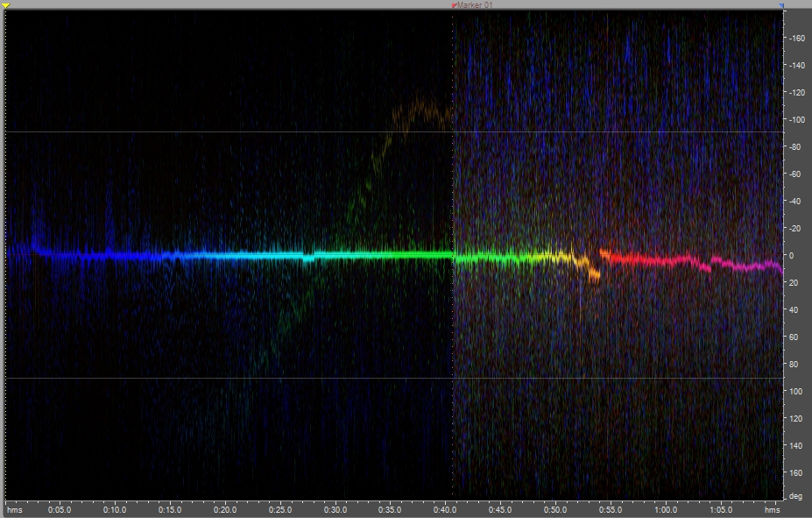Image resolution: width=812 pixels, height=518 pixels.
Task: Click the 100 degree scale label
Action: [795, 391]
